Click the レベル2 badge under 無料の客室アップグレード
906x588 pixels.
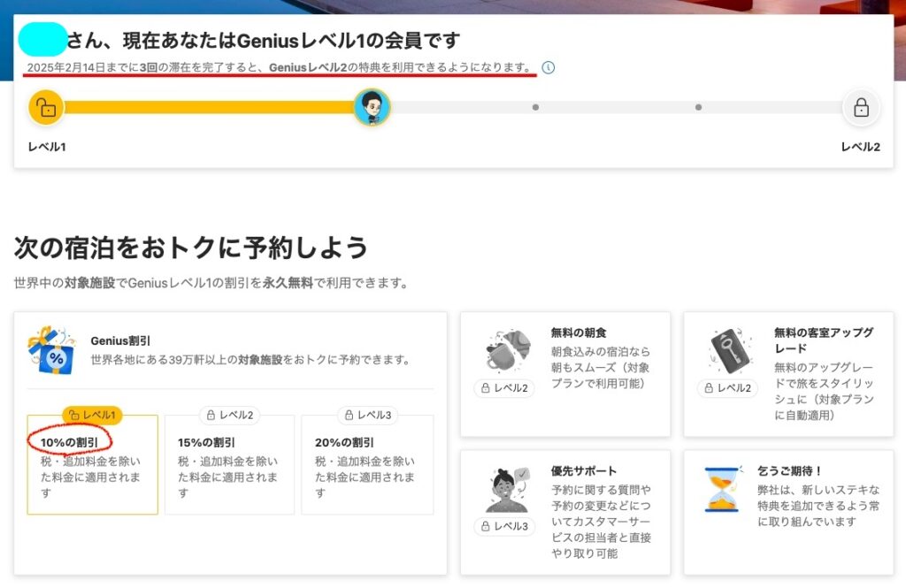pyautogui.click(x=727, y=388)
